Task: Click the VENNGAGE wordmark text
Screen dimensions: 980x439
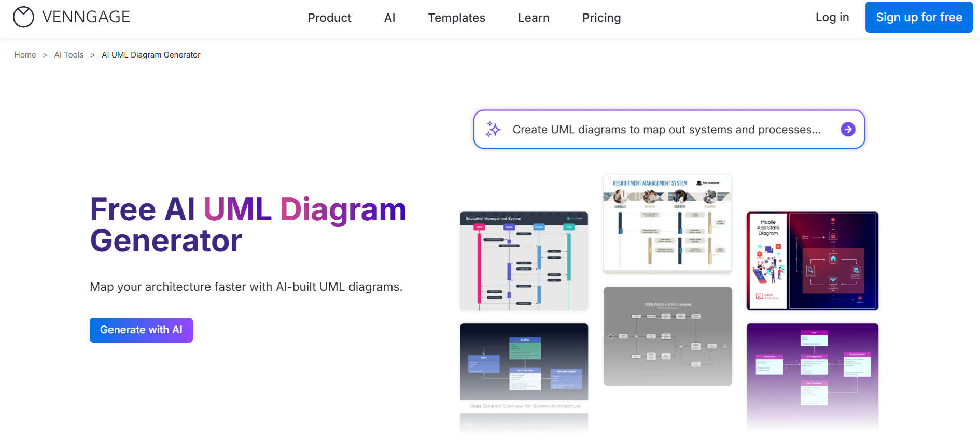Action: 86,17
